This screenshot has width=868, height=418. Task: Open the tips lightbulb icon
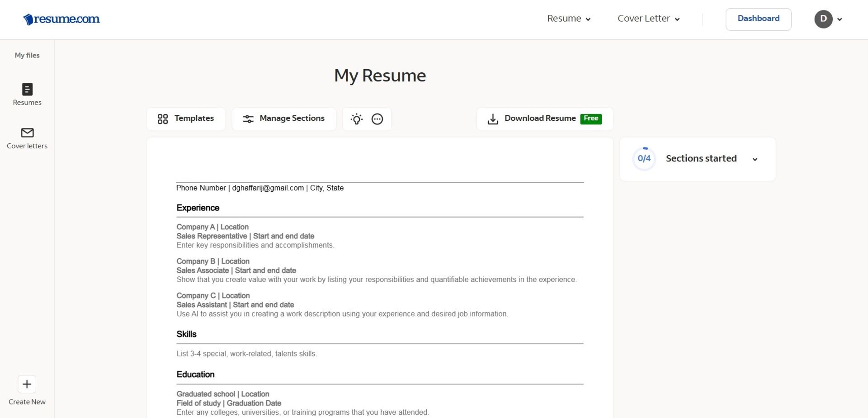click(356, 119)
